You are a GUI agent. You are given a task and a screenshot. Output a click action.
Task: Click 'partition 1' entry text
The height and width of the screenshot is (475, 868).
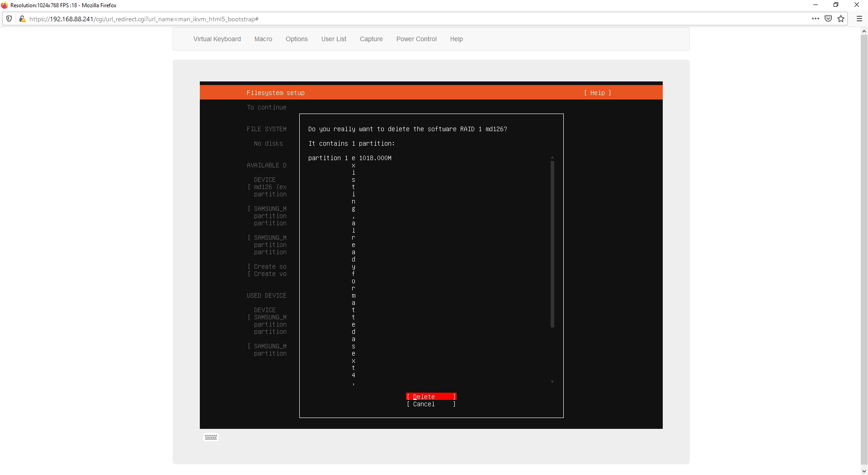(328, 158)
